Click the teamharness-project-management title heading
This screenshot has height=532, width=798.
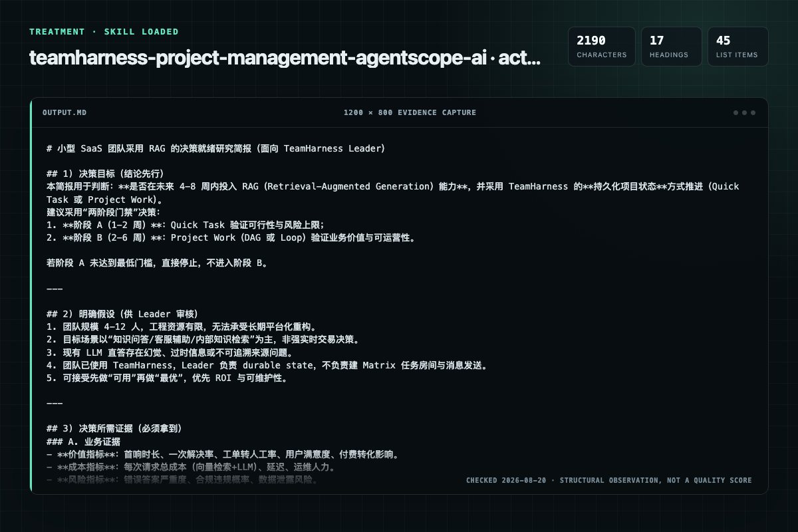click(x=285, y=58)
